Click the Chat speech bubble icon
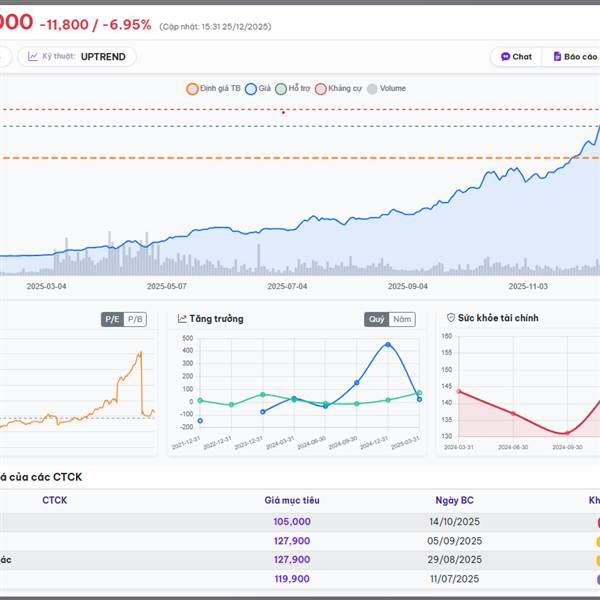Viewport: 600px width, 600px height. [x=506, y=57]
